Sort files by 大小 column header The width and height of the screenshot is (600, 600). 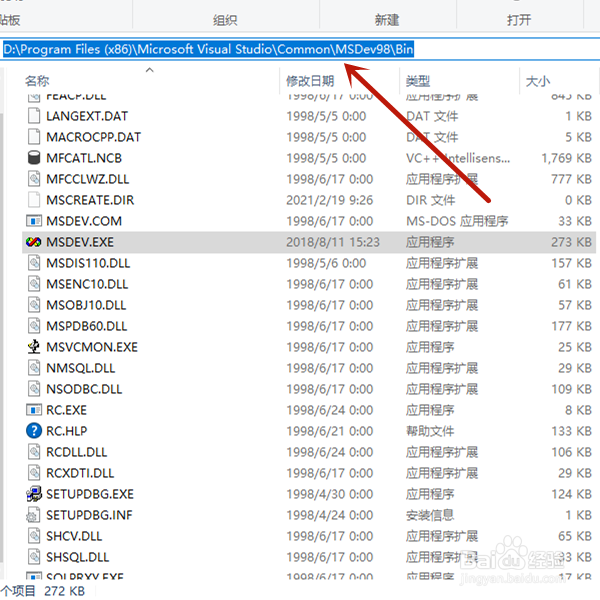[x=538, y=81]
